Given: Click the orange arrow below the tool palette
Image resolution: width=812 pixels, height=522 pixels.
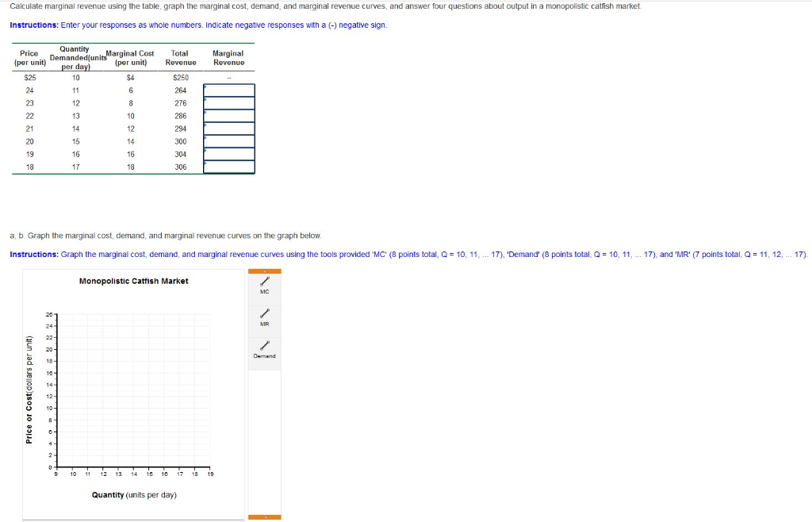Looking at the screenshot, I should (266, 516).
